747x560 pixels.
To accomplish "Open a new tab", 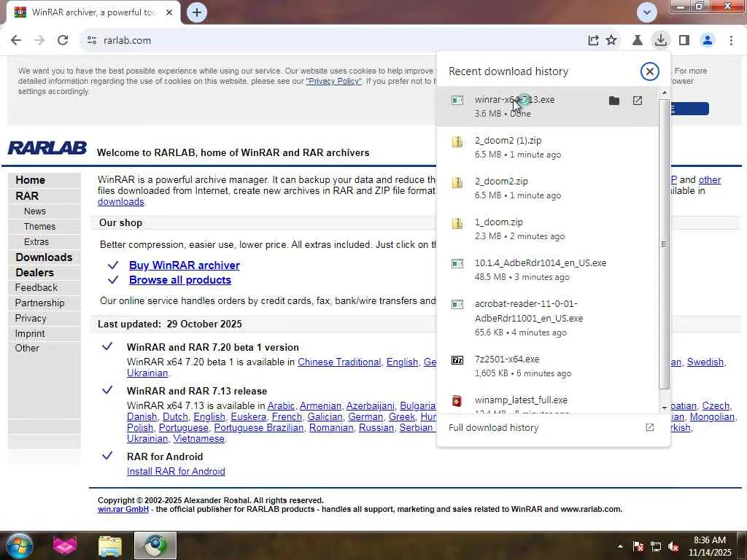I will tap(197, 12).
